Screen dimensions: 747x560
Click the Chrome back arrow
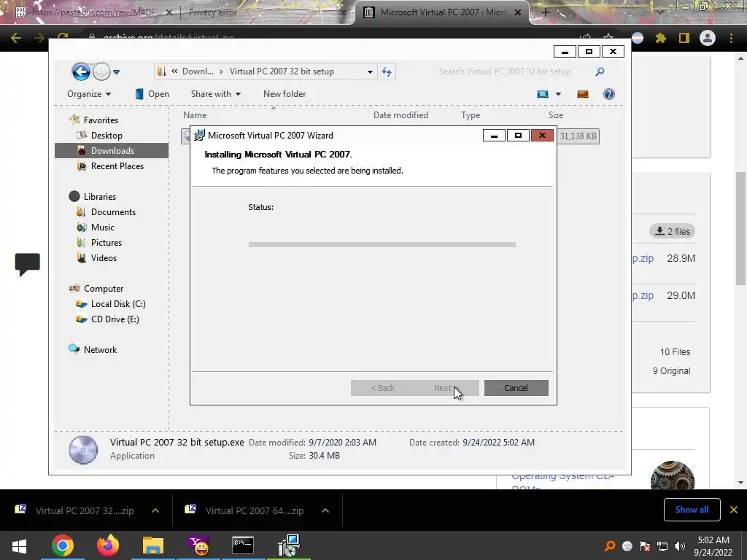click(16, 38)
